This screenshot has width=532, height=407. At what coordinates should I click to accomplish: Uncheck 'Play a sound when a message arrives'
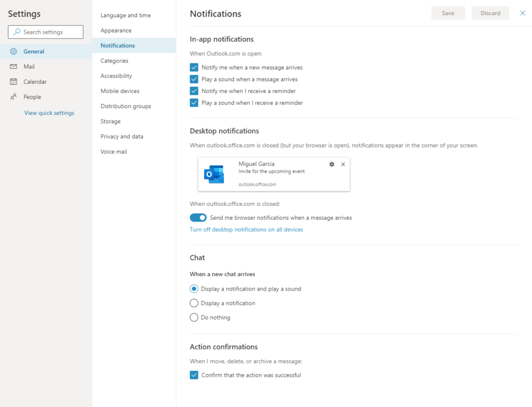tap(194, 79)
